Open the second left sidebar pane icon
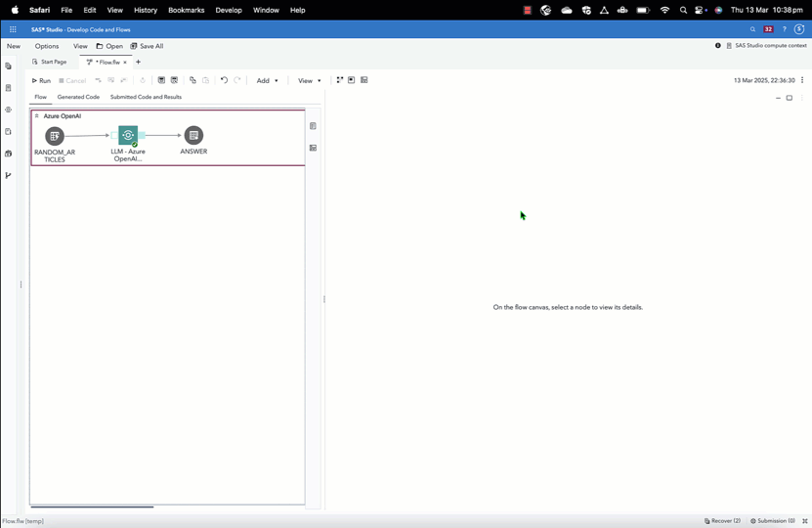Image resolution: width=812 pixels, height=528 pixels. click(x=8, y=88)
